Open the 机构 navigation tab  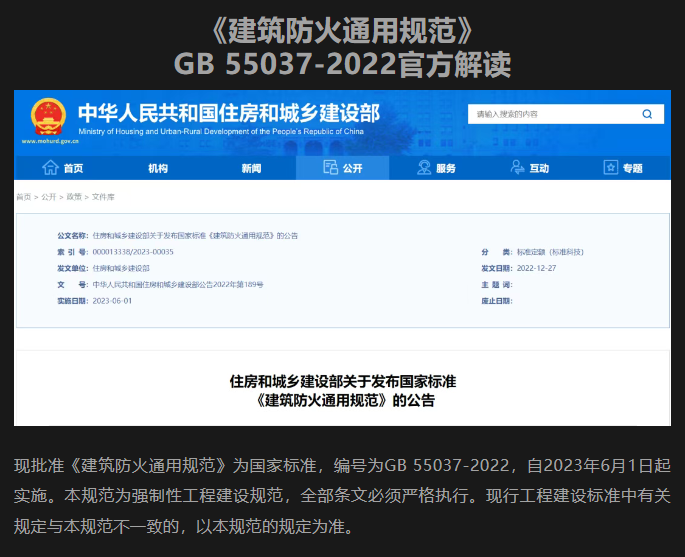(158, 168)
